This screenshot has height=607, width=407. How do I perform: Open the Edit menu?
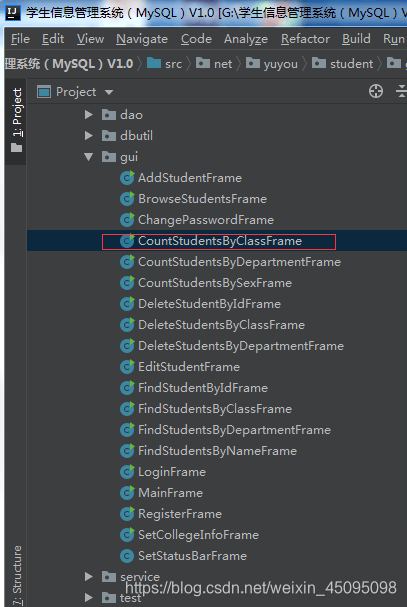tap(53, 39)
